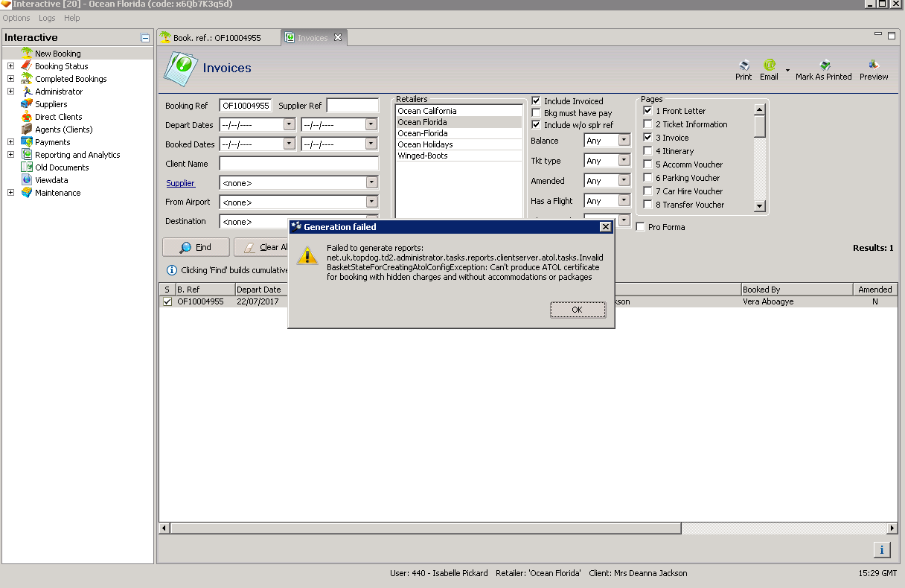Click the Email icon in the toolbar
This screenshot has width=905, height=588.
(x=769, y=66)
